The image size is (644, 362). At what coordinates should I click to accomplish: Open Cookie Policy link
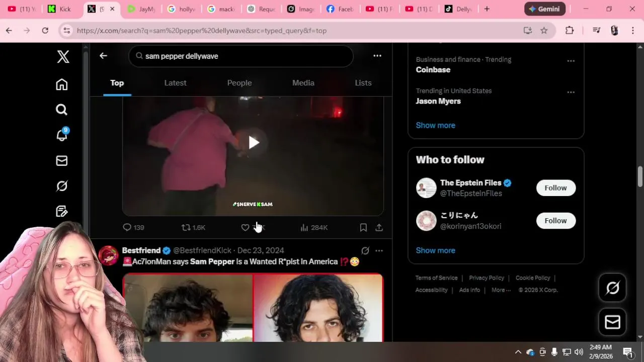click(x=533, y=278)
